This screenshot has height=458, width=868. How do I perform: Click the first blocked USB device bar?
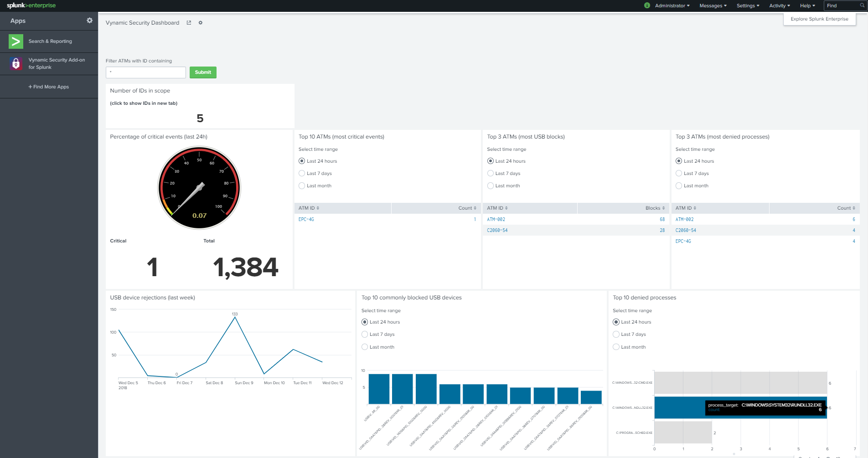379,389
